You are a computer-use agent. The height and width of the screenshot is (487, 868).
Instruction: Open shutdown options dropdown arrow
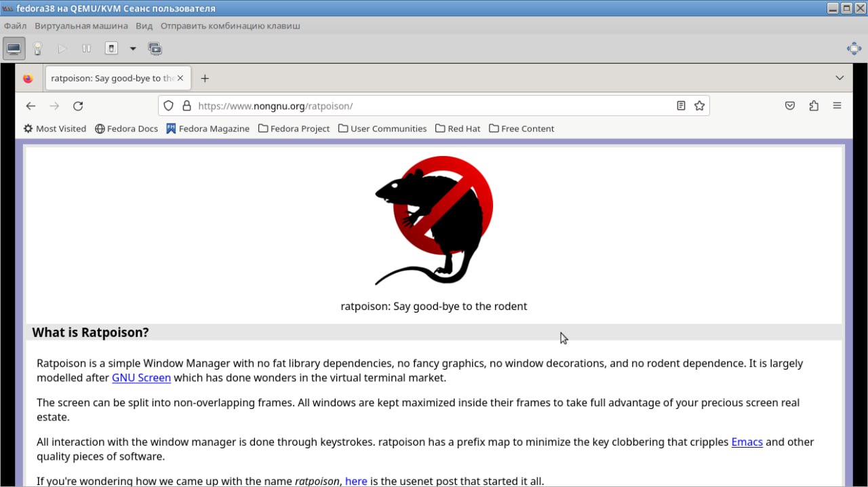pyautogui.click(x=133, y=49)
